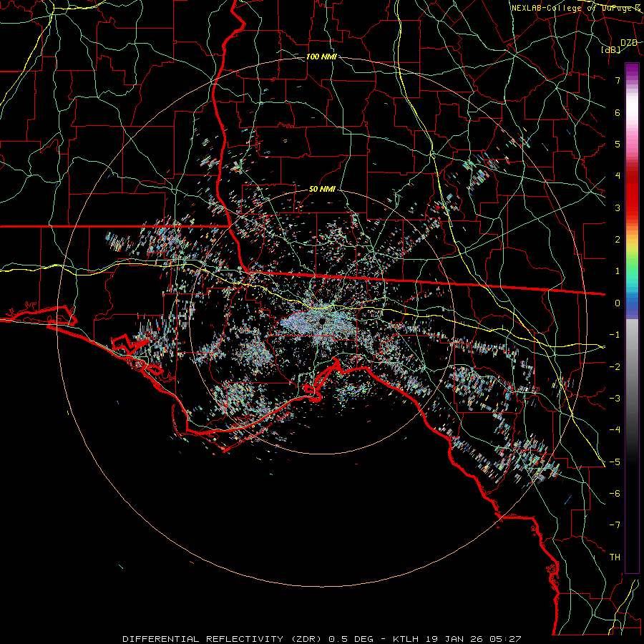Click the "KTLH" station identifier
Image resolution: width=644 pixels, height=644 pixels.
tap(406, 639)
